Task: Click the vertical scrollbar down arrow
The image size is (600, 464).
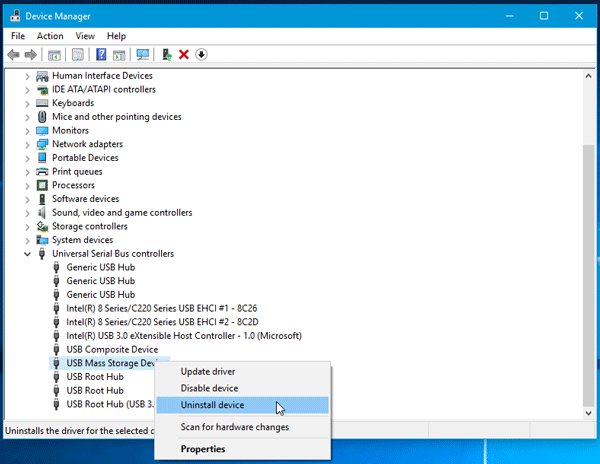Action: click(589, 411)
